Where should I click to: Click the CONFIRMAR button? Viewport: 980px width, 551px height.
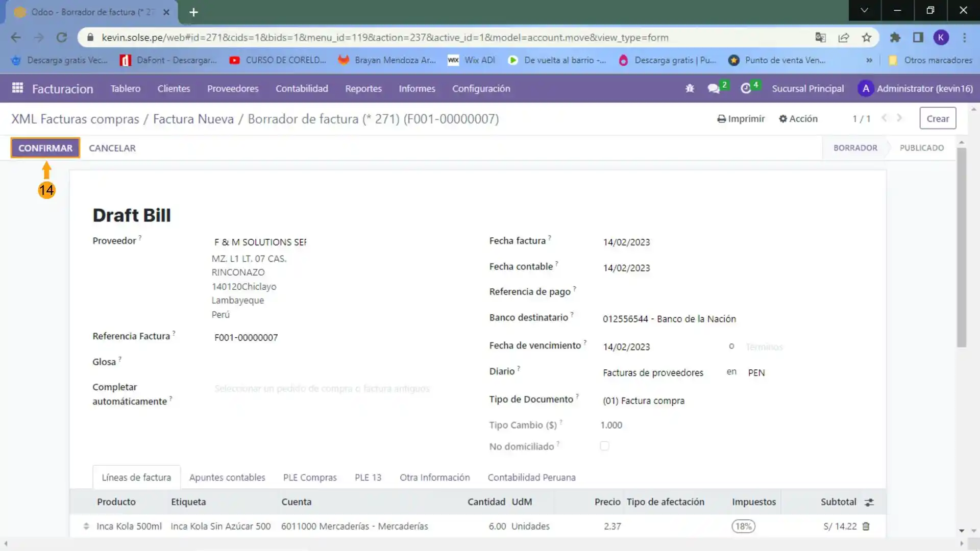[45, 148]
